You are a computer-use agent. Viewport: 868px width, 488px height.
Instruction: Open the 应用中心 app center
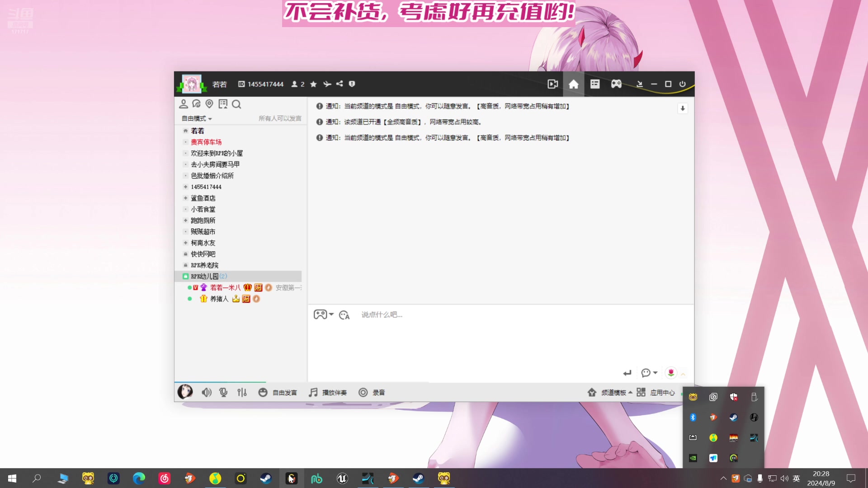click(656, 393)
